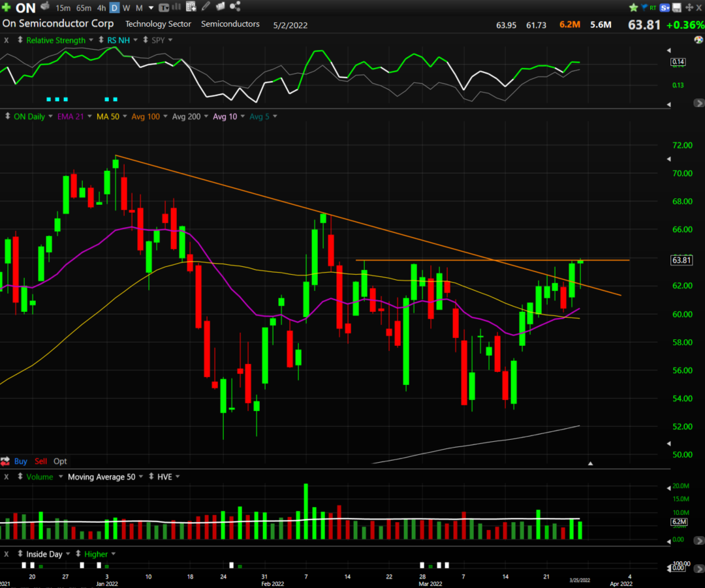This screenshot has height=588, width=705.
Task: Click reorder arrows beside Inside Day
Action: click(20, 554)
